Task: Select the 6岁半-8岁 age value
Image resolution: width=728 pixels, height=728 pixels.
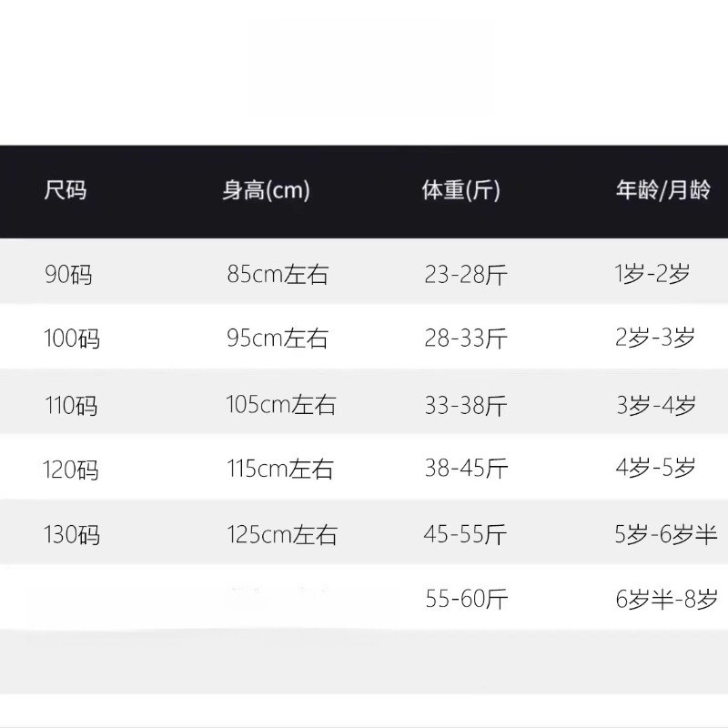Action: coord(667,599)
